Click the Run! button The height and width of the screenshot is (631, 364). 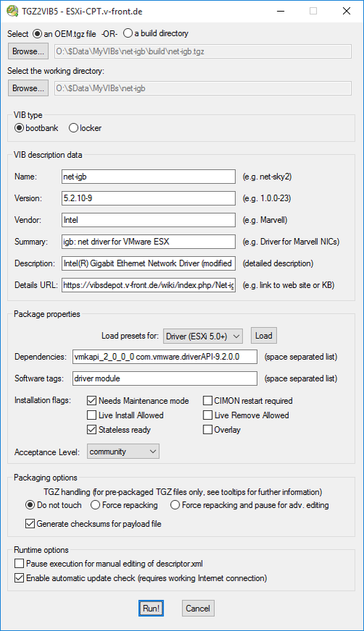point(151,609)
